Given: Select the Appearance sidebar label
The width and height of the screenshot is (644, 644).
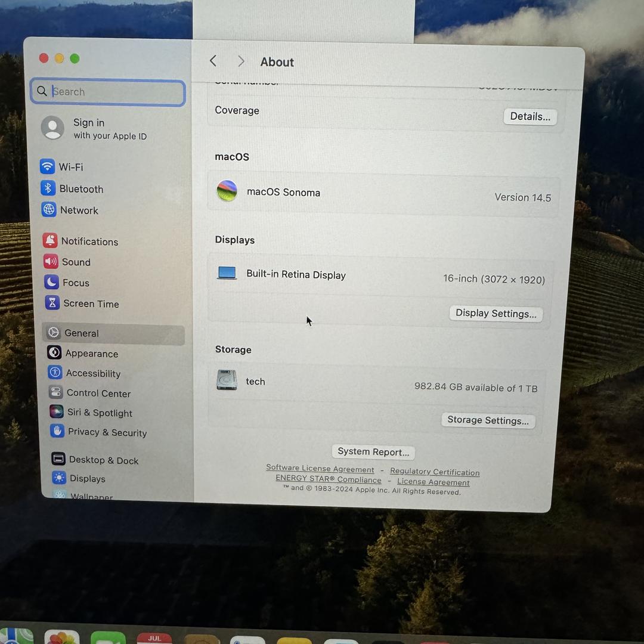Looking at the screenshot, I should 92,354.
